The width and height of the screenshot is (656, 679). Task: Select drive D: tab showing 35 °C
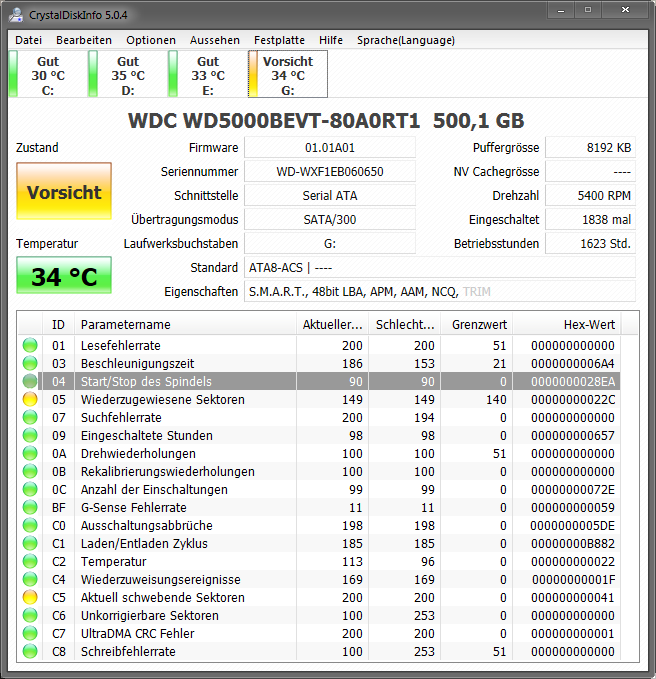(128, 74)
